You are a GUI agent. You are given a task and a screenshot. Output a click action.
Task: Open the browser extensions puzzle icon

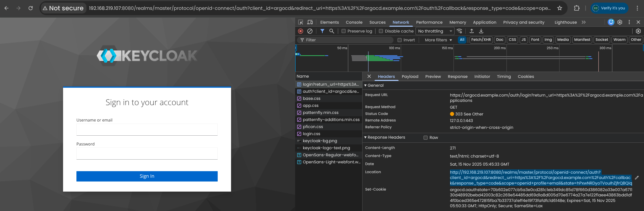point(577,8)
